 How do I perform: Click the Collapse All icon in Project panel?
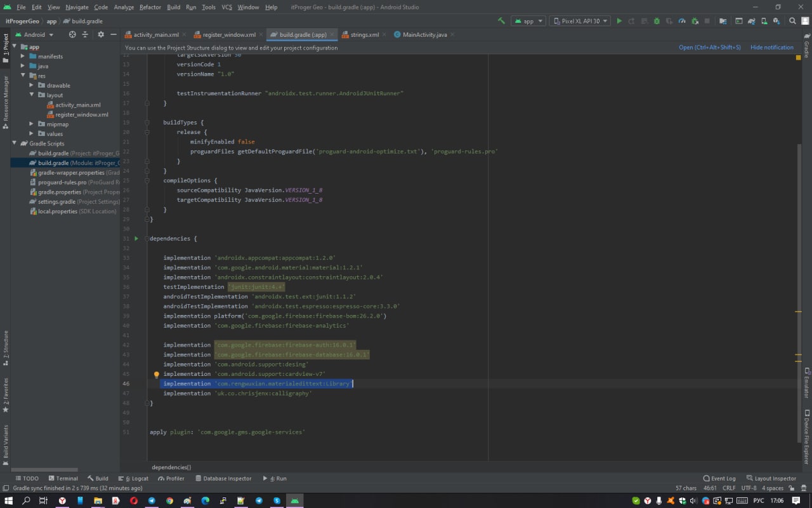pyautogui.click(x=85, y=34)
